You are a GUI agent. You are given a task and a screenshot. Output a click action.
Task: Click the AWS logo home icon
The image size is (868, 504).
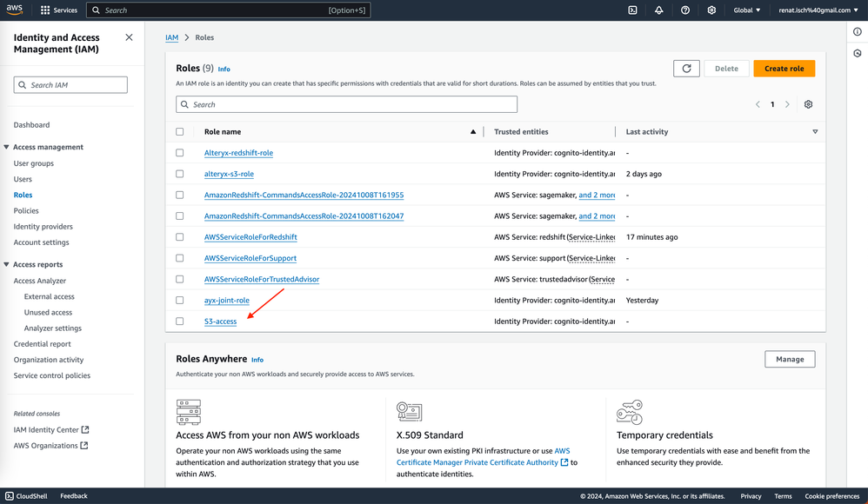click(15, 10)
